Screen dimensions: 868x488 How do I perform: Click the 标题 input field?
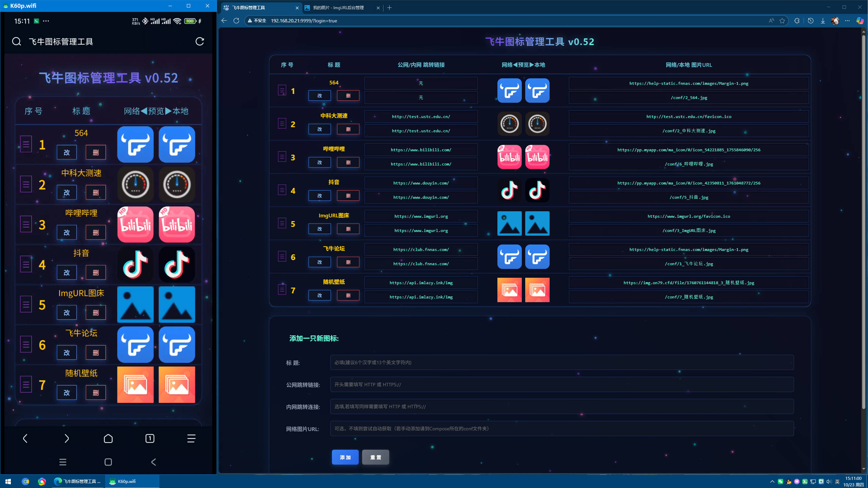[561, 363]
